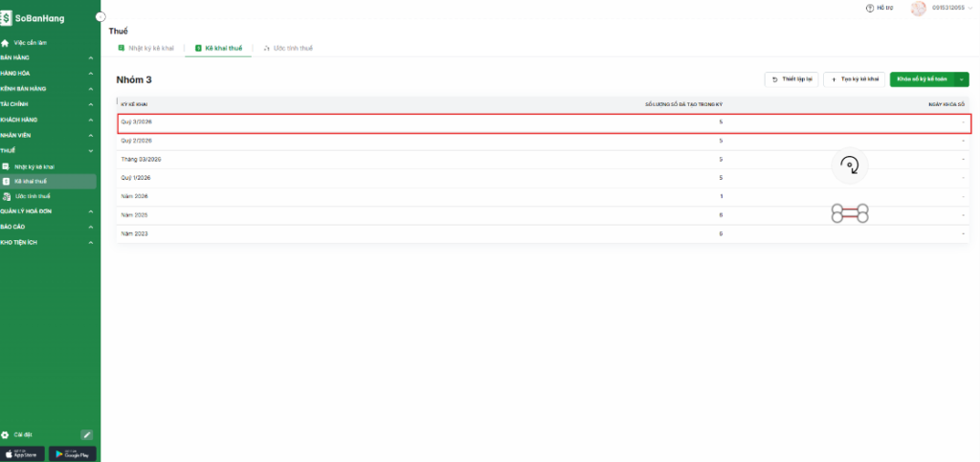Screen dimensions: 980x462
Task: Open dropdown arrow beside Khóa sổ kỳ kế toán
Action: (x=962, y=79)
